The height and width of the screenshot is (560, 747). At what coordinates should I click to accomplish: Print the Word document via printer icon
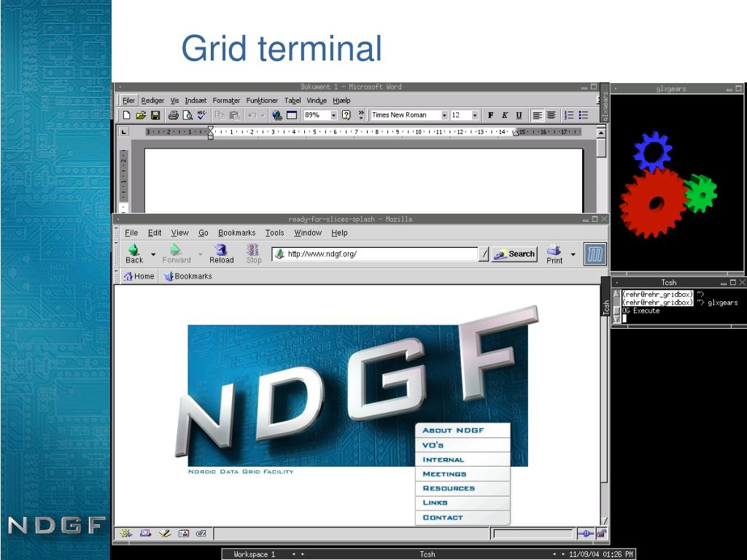pyautogui.click(x=173, y=115)
